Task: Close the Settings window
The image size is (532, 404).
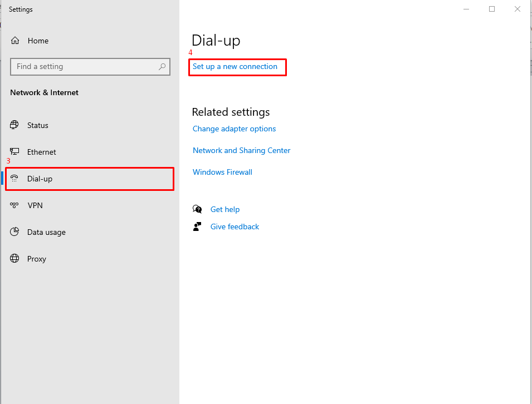Action: 518,9
